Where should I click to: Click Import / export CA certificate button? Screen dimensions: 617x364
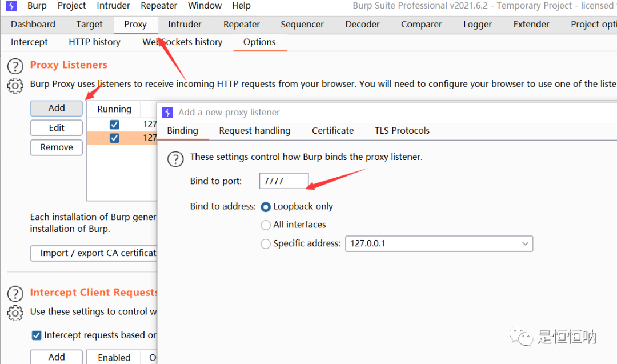[x=94, y=253]
